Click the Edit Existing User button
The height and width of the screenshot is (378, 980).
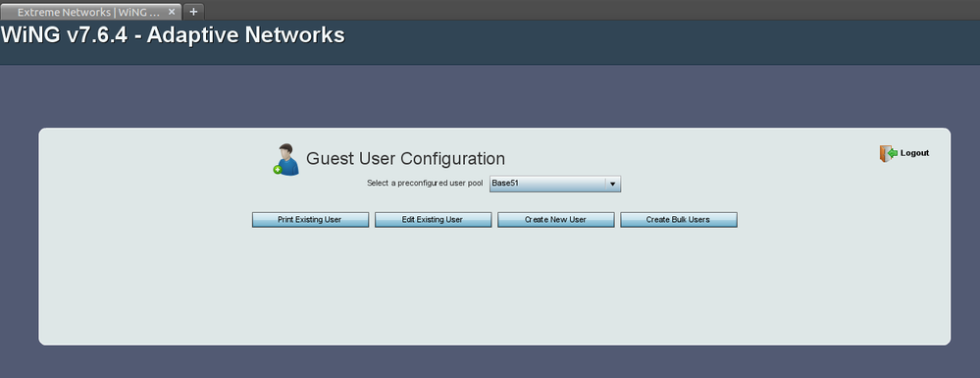pos(433,220)
